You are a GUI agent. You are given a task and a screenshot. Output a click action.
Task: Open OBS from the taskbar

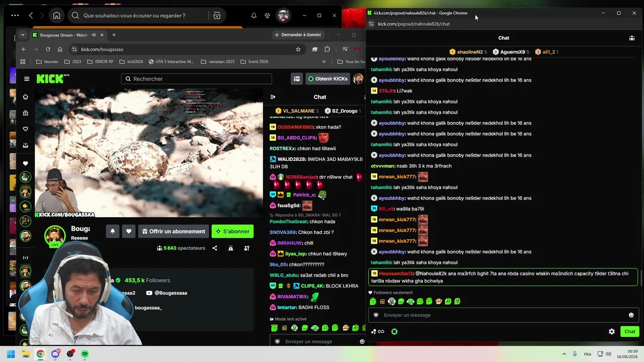(x=70, y=354)
